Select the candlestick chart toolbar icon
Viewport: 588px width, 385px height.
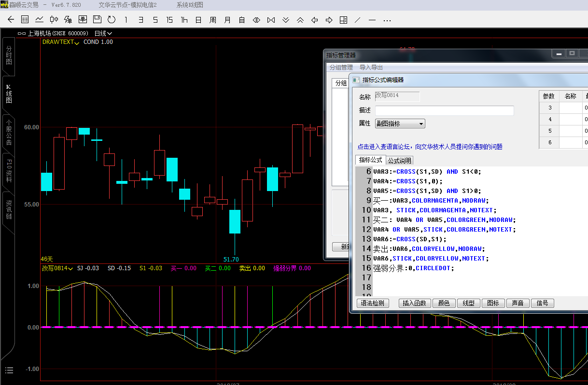(54, 20)
